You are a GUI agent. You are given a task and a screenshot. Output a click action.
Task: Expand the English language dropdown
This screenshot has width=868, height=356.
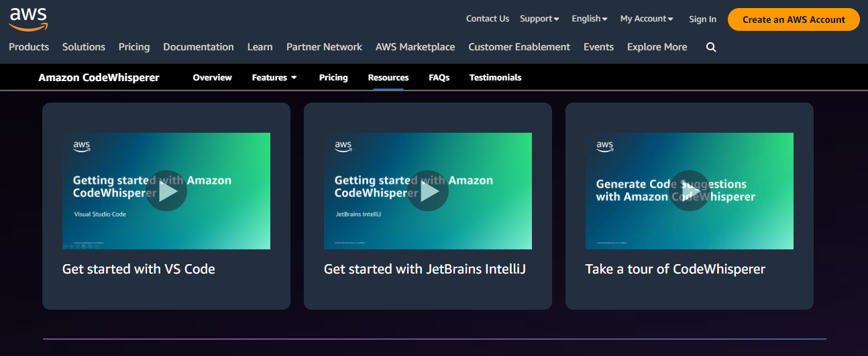[590, 19]
